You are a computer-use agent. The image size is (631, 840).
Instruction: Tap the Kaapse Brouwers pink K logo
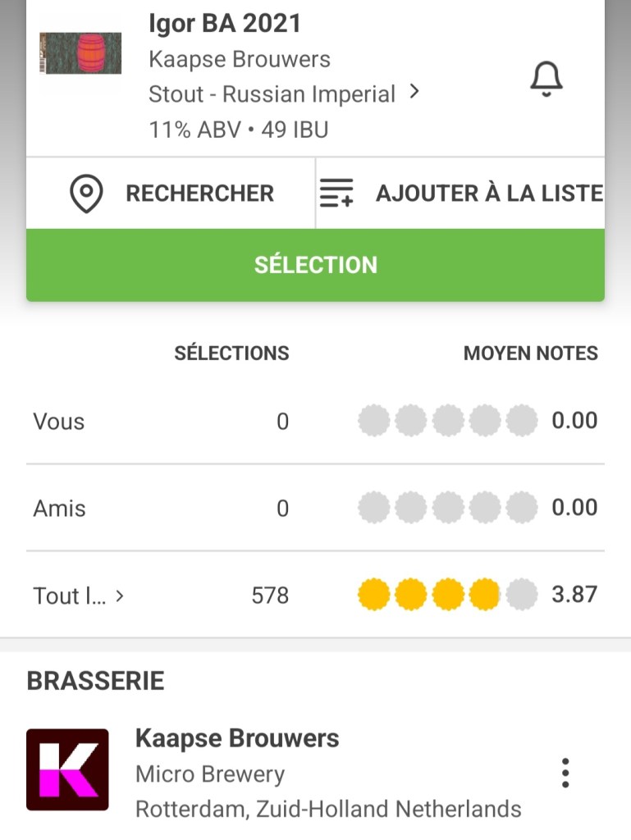coord(67,769)
